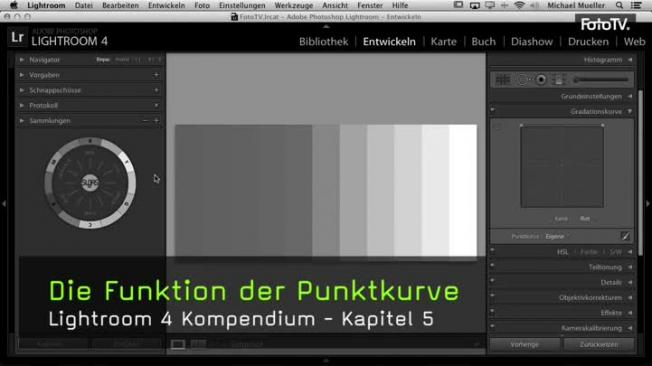652x366 pixels.
Task: Switch to Drucken module
Action: pos(588,42)
